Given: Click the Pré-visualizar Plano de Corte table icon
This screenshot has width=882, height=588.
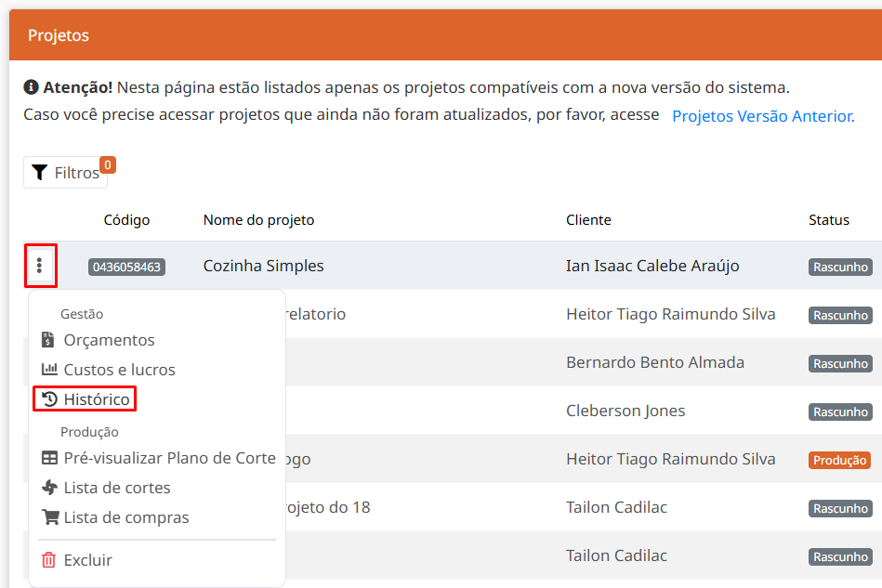Looking at the screenshot, I should [x=49, y=458].
